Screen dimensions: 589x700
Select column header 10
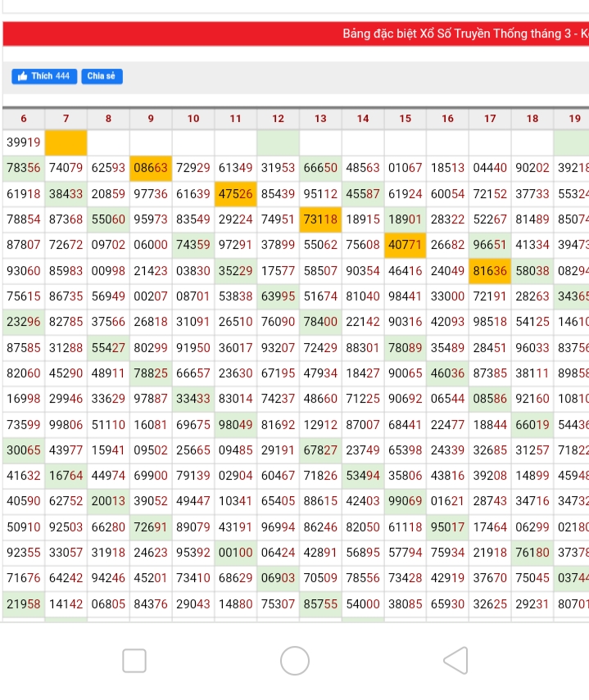point(193,119)
